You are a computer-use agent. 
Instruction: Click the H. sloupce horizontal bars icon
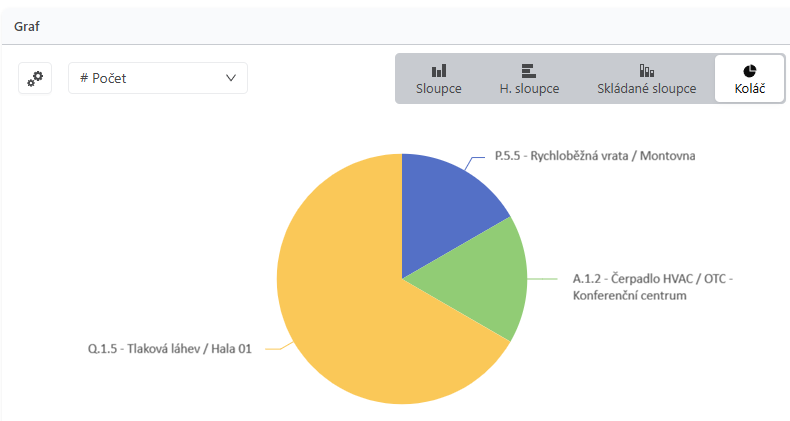click(x=529, y=71)
